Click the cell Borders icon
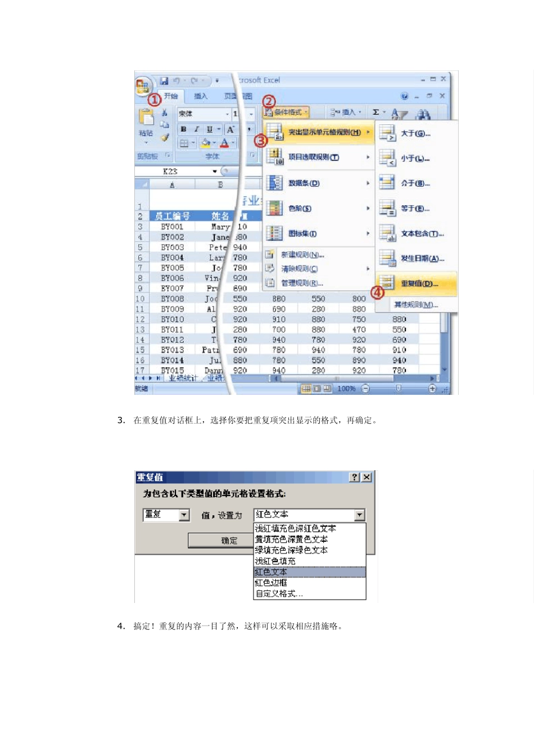 click(184, 143)
